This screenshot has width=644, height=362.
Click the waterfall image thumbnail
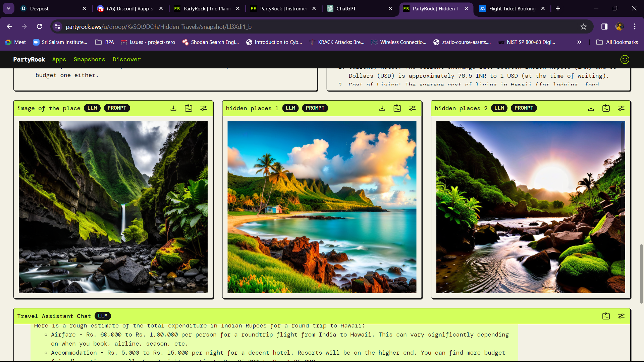tap(113, 207)
